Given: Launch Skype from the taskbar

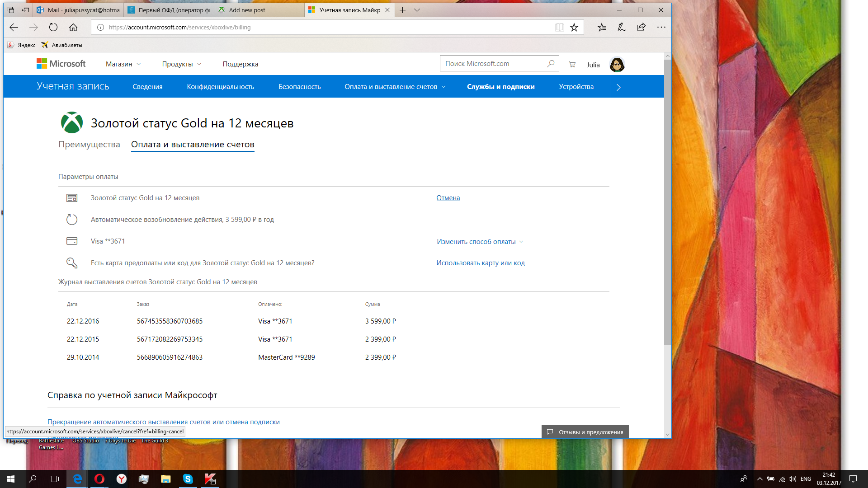Looking at the screenshot, I should click(188, 479).
